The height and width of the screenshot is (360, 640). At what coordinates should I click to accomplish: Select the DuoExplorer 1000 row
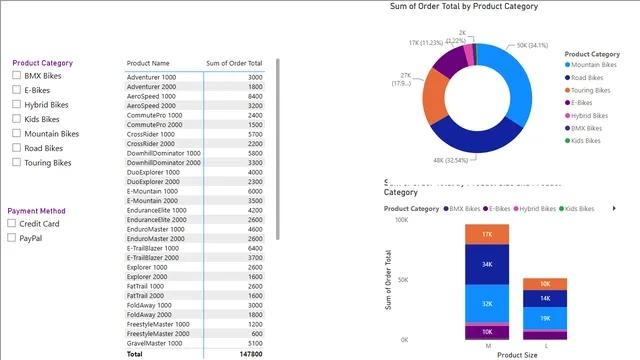[194, 172]
